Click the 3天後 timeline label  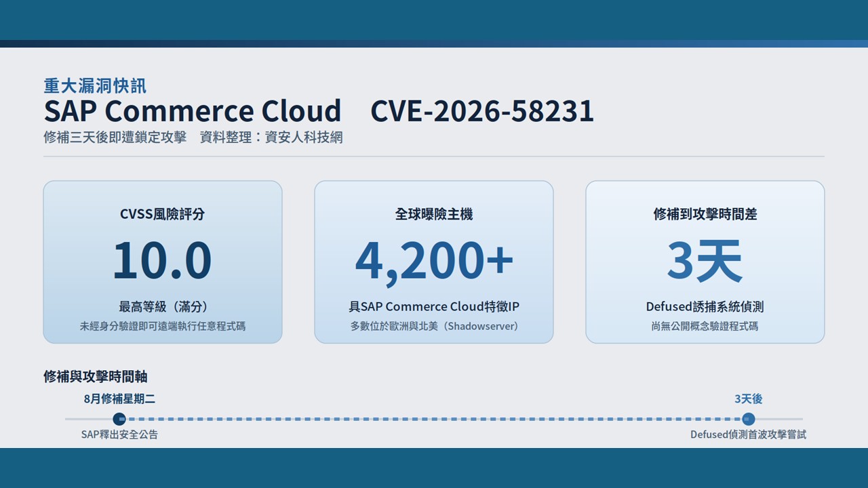pos(749,399)
